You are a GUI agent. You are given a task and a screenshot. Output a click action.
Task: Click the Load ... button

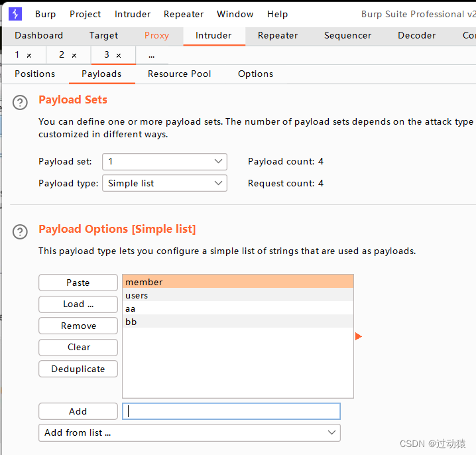[78, 304]
